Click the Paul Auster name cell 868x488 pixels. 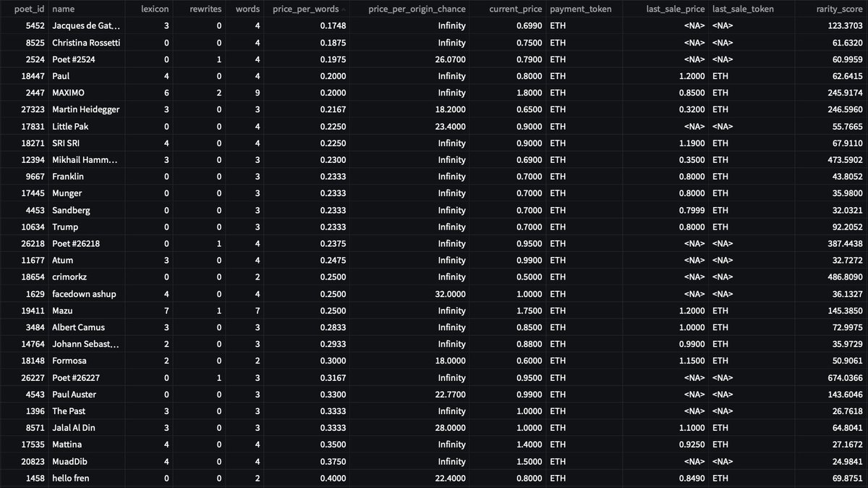coord(87,394)
